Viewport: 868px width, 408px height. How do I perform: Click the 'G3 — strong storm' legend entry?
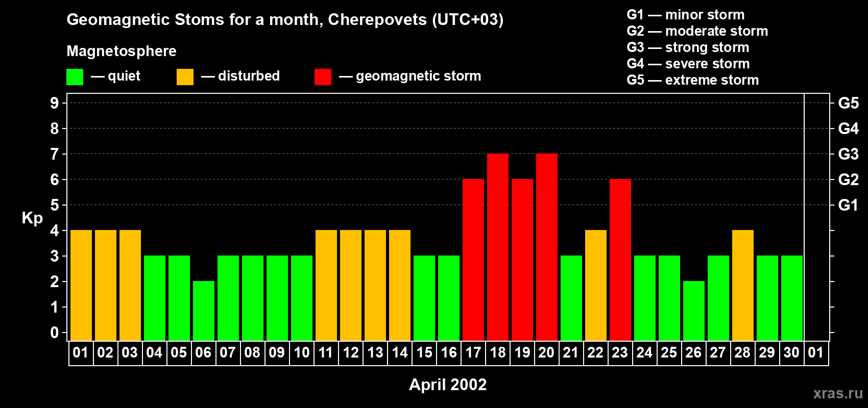pyautogui.click(x=688, y=47)
